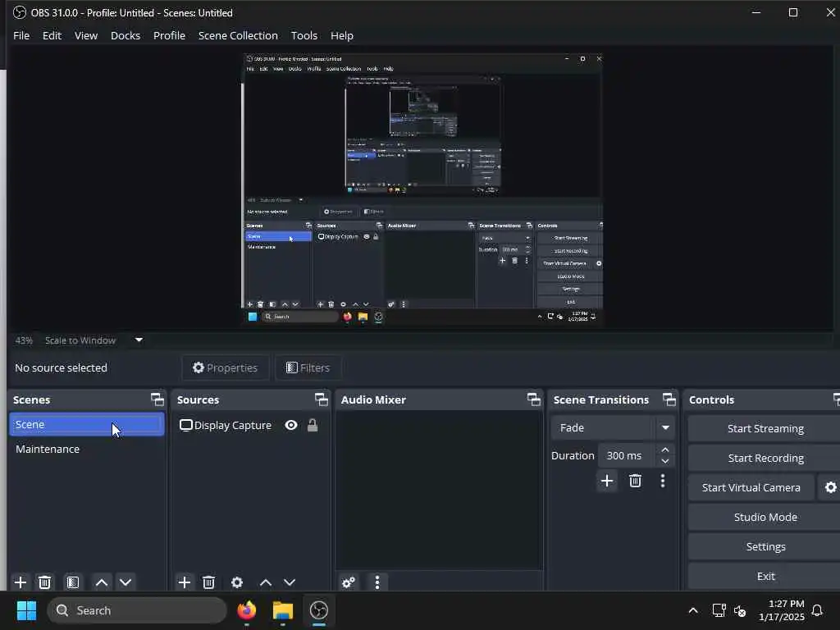Open File Explorer from the taskbar
840x630 pixels.
283,610
